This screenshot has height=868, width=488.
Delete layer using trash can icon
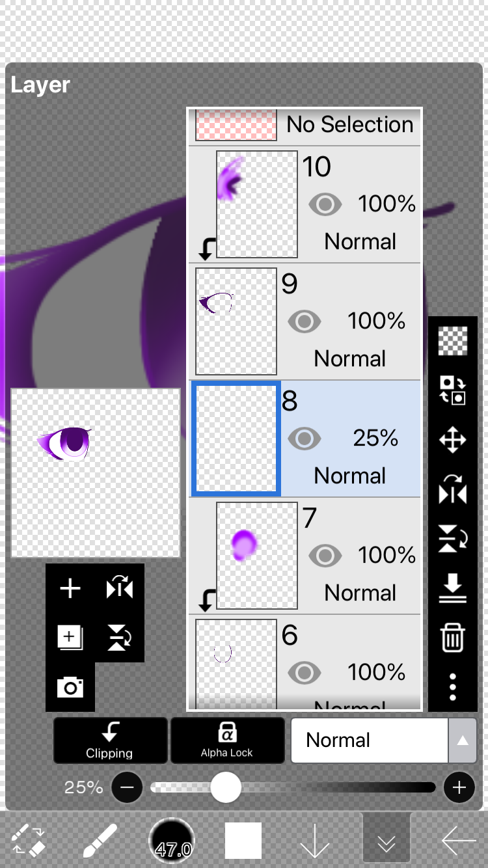point(453,637)
